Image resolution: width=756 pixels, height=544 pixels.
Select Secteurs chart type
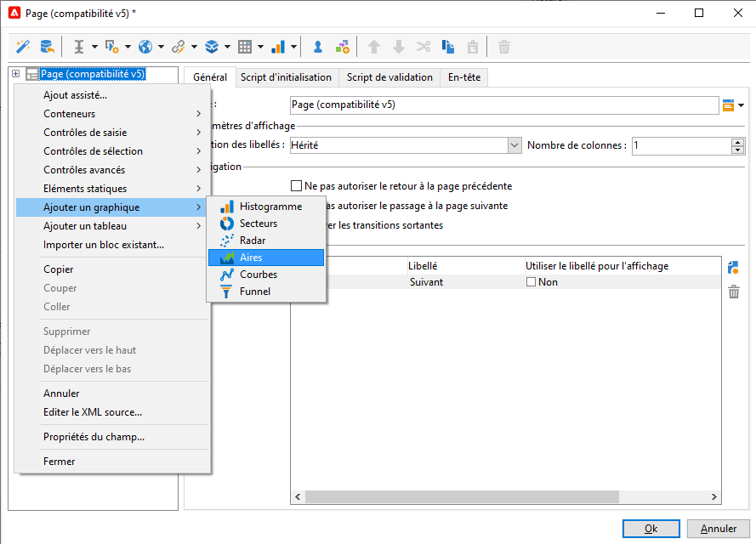click(266, 224)
